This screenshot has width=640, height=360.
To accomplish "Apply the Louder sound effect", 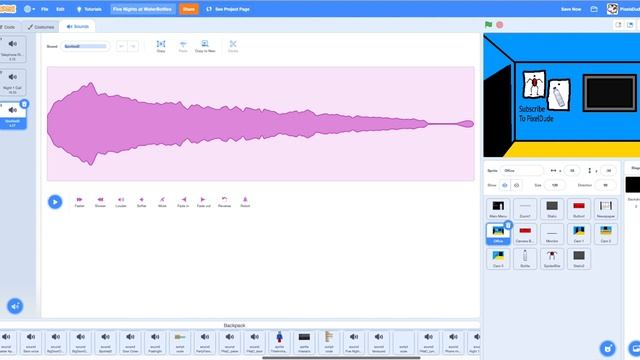I will [121, 202].
